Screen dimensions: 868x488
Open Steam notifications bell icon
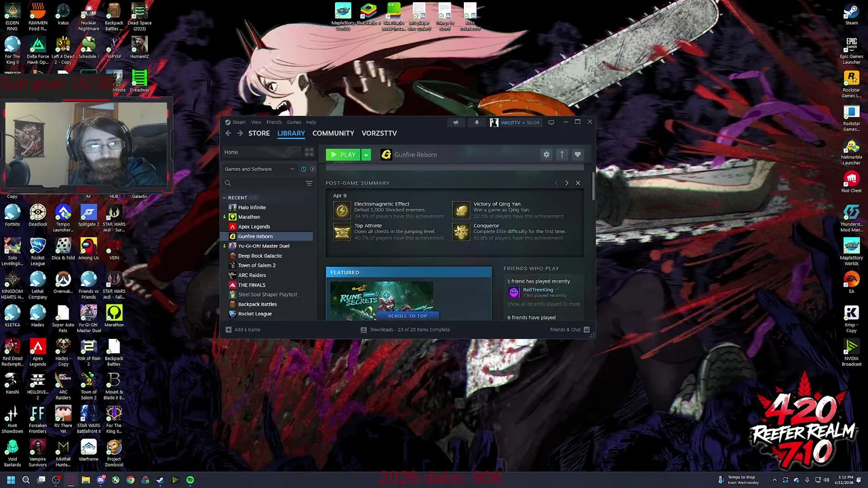pos(477,123)
